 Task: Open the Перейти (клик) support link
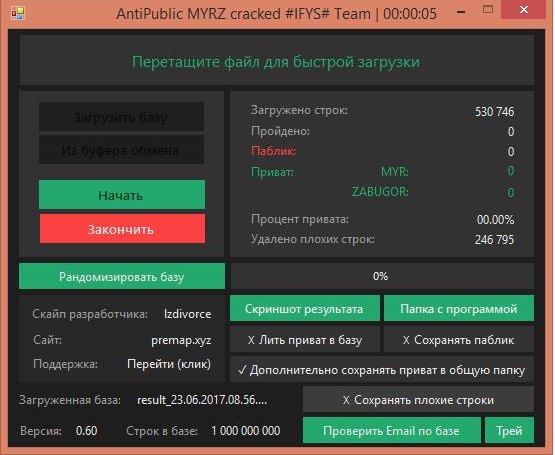click(169, 364)
